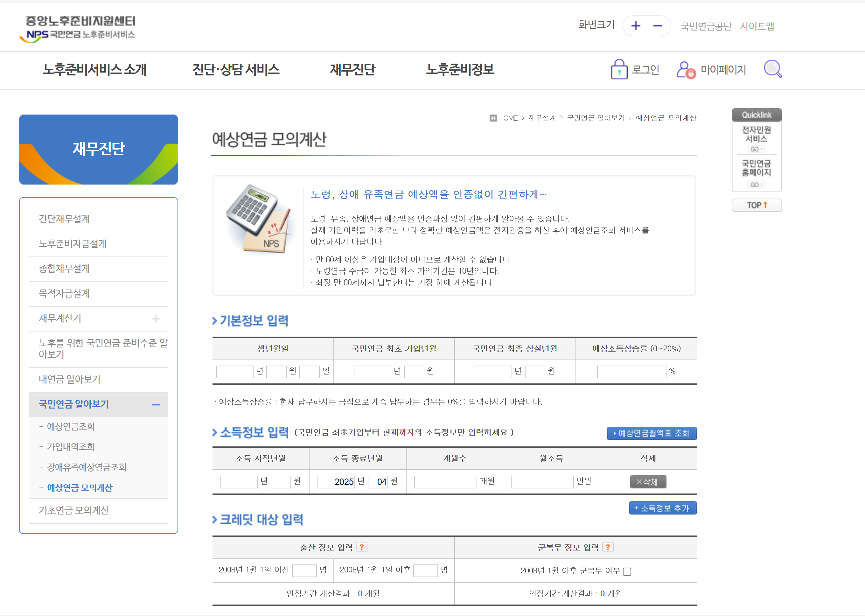Increase screen size with plus icon
Viewport: 865px width, 616px height.
click(x=636, y=26)
